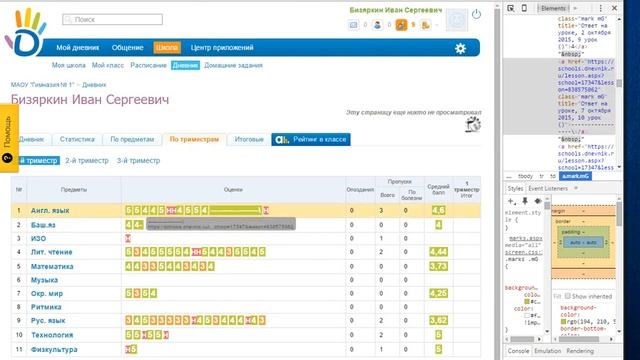Open DevTools three-dot menu
The image size is (640, 360).
601,8
